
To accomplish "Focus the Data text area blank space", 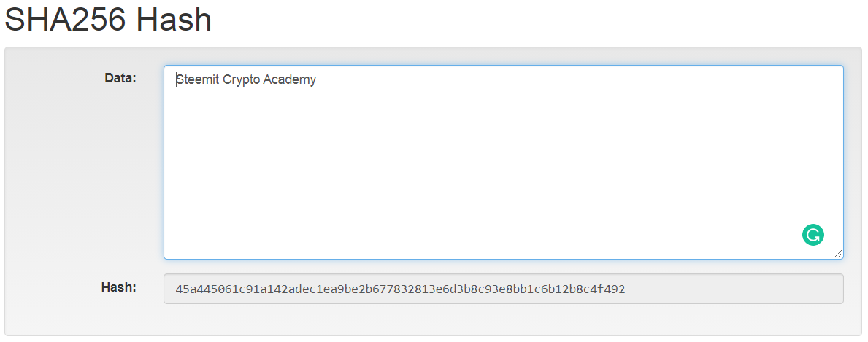I will coord(503,166).
